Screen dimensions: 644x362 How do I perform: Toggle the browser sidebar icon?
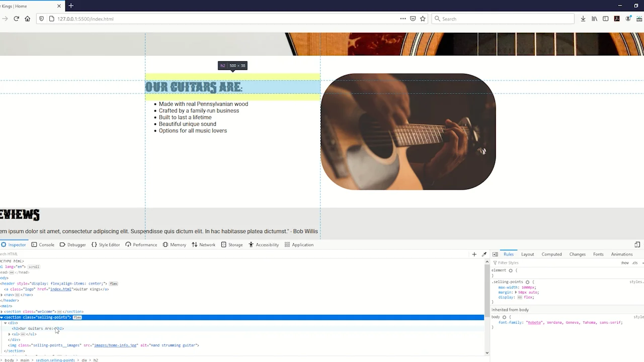coord(605,19)
